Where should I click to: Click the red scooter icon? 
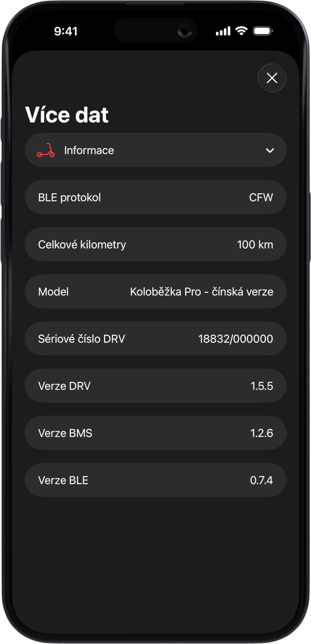click(x=46, y=150)
